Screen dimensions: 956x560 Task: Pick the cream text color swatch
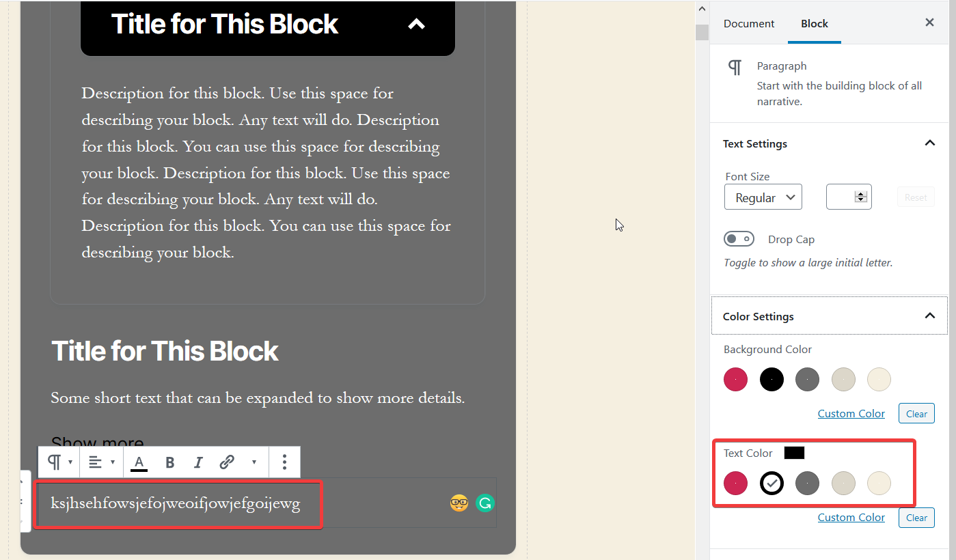click(879, 483)
